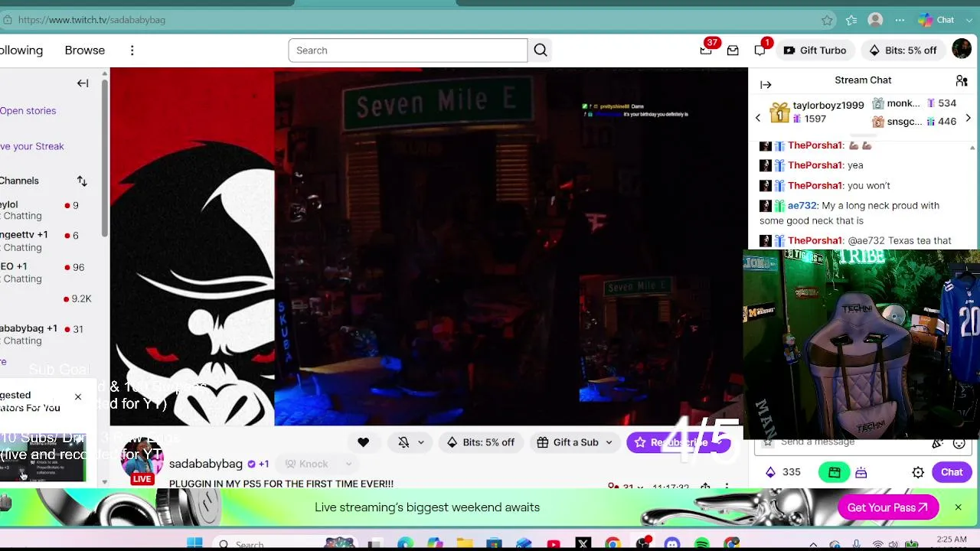The image size is (980, 551).
Task: Click the Windows Start button
Action: tap(194, 544)
